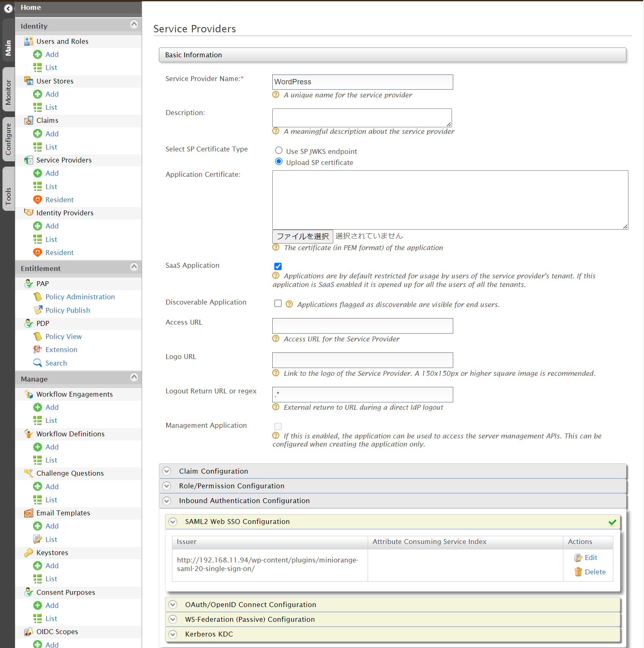Click the Description text area

362,118
